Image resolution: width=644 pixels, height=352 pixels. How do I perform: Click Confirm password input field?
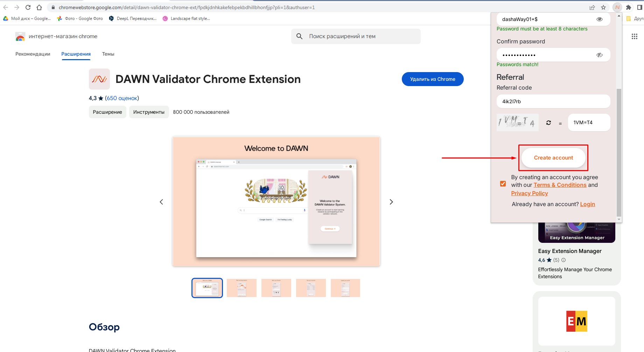[553, 55]
